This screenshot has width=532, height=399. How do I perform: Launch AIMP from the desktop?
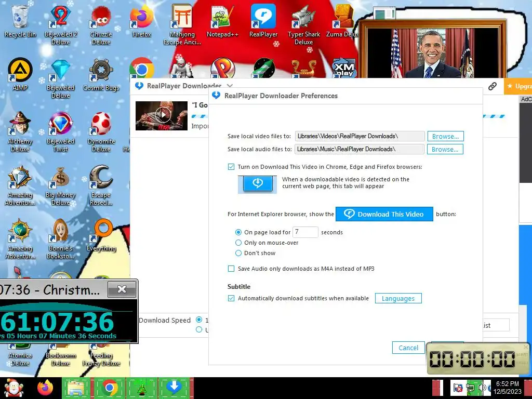20,74
